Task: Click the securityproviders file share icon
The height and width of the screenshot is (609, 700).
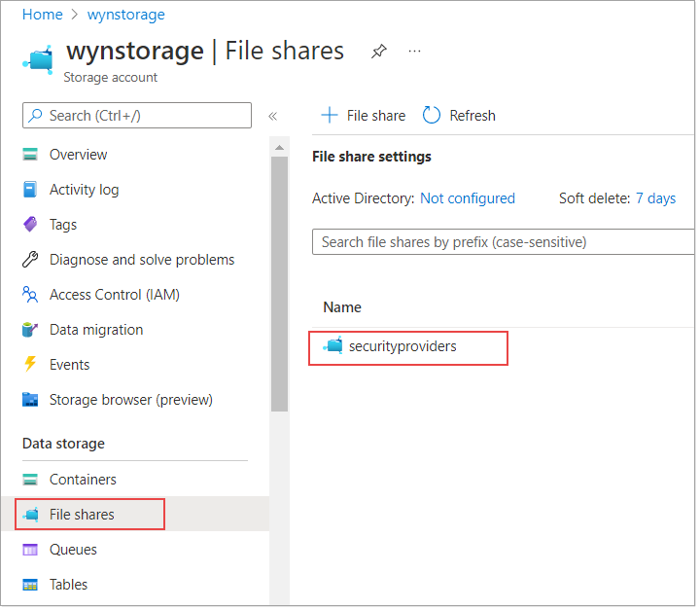Action: pos(333,345)
